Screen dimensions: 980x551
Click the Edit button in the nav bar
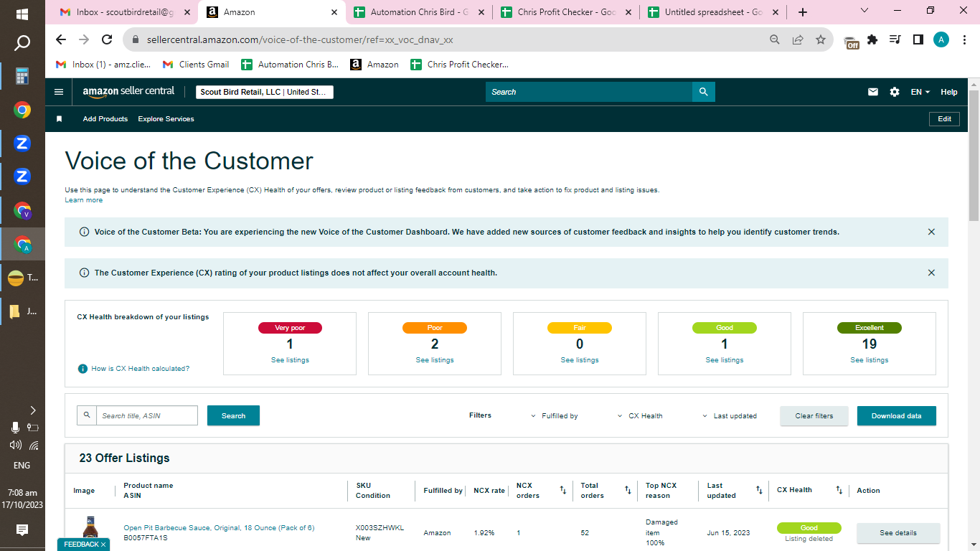pyautogui.click(x=944, y=119)
